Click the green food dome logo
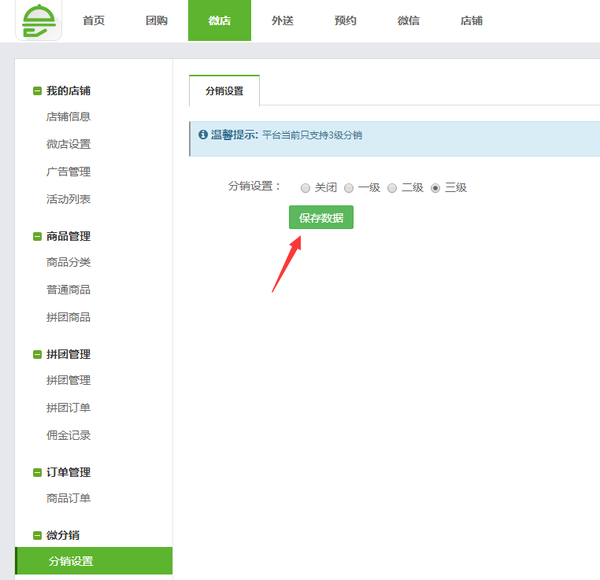Viewport: 600px width, 580px height. pyautogui.click(x=39, y=21)
